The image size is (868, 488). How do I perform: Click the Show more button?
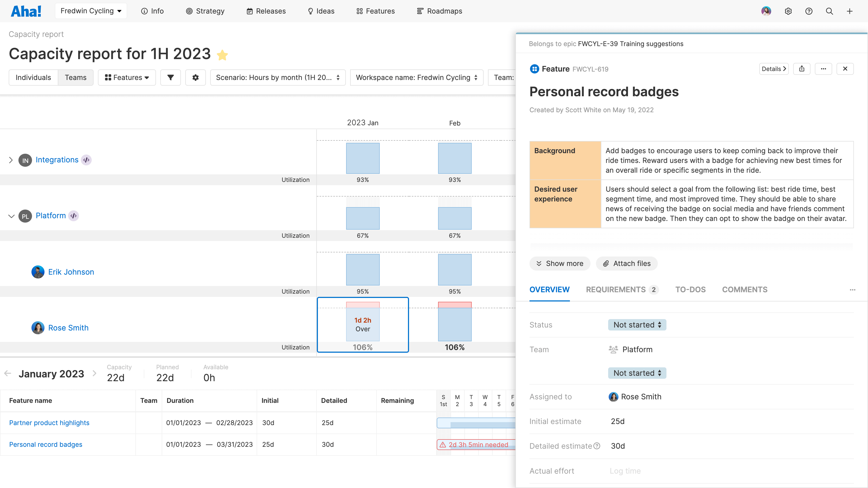tap(560, 263)
